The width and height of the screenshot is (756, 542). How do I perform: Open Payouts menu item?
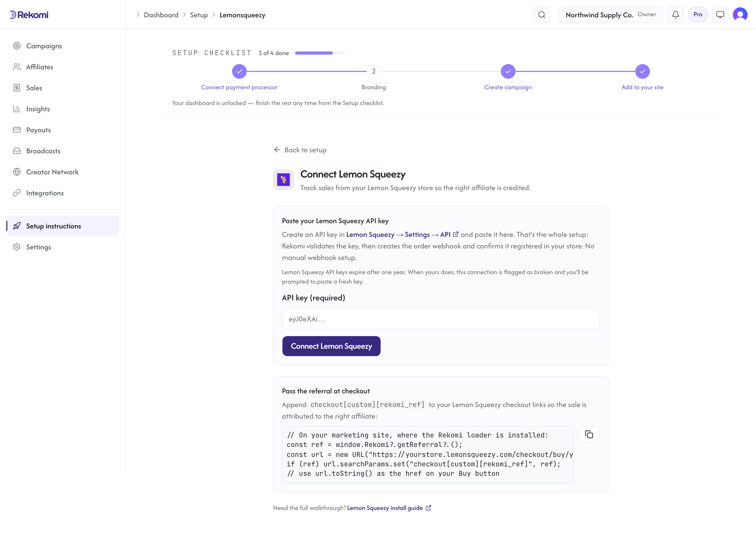[63, 130]
